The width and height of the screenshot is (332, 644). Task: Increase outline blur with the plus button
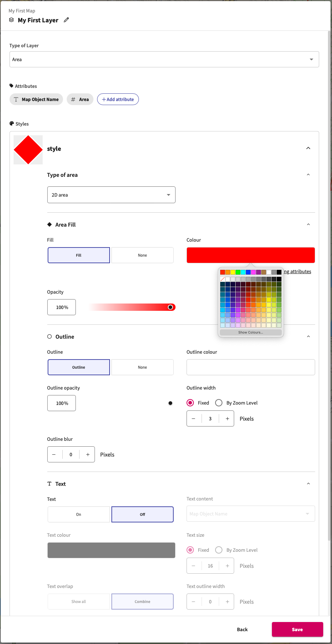click(x=88, y=454)
